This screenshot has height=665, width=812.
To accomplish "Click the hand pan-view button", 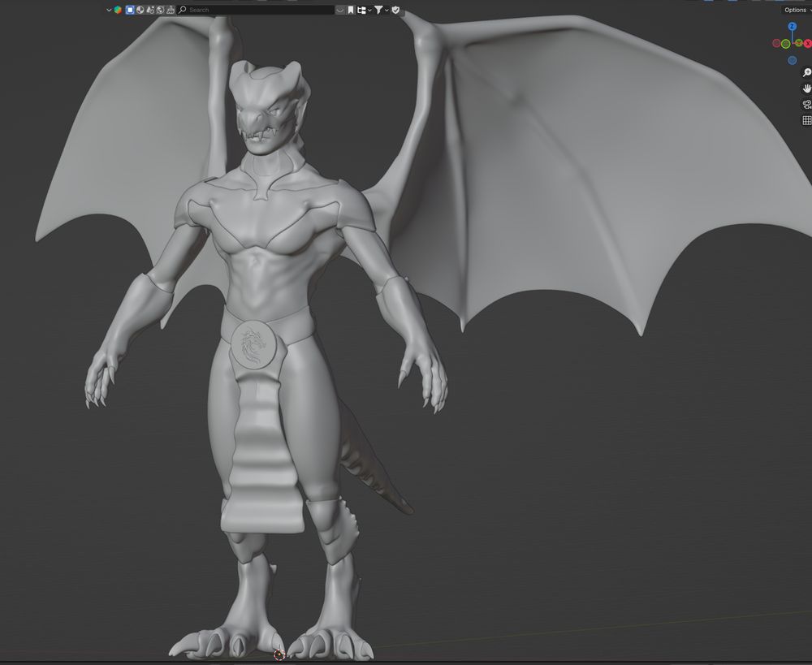I will click(807, 89).
